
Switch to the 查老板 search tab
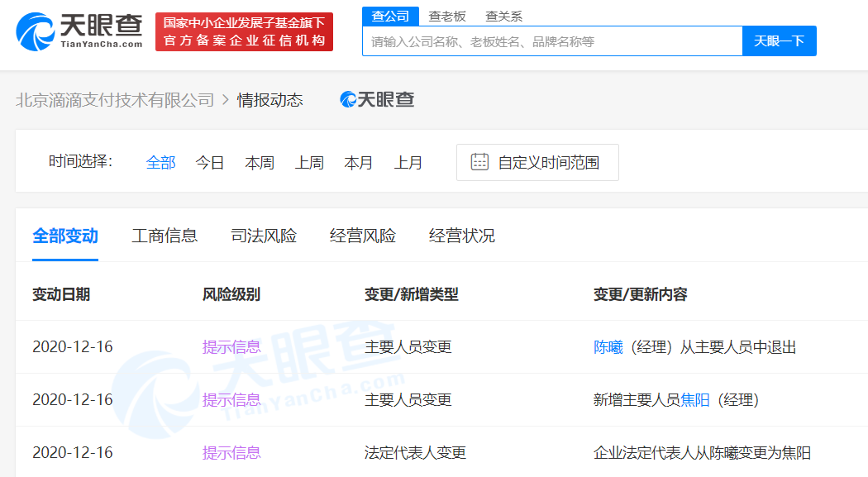[447, 16]
